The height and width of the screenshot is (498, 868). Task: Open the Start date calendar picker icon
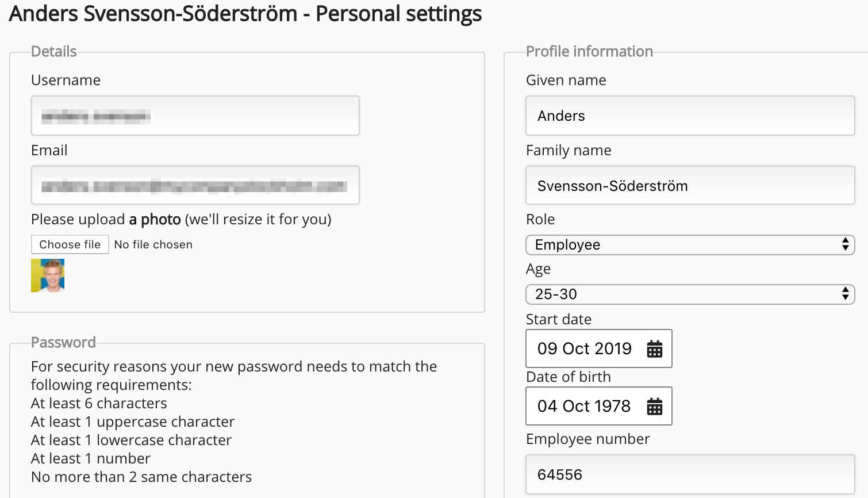point(655,349)
